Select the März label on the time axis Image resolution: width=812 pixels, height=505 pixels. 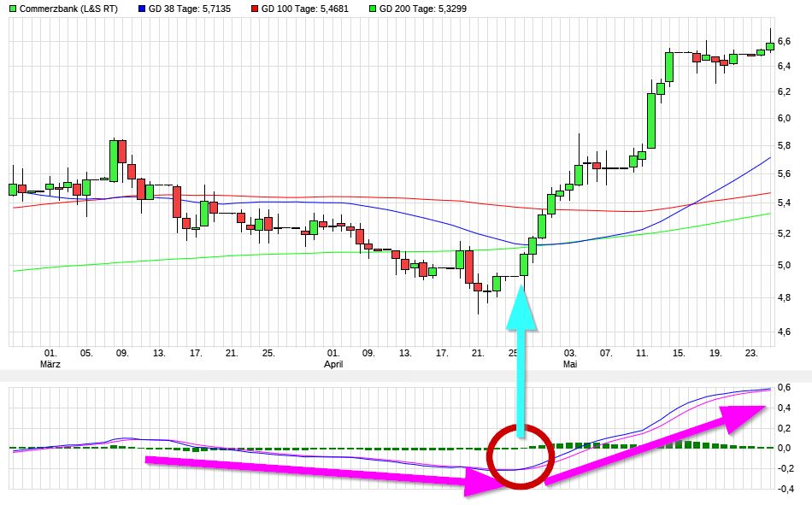50,363
